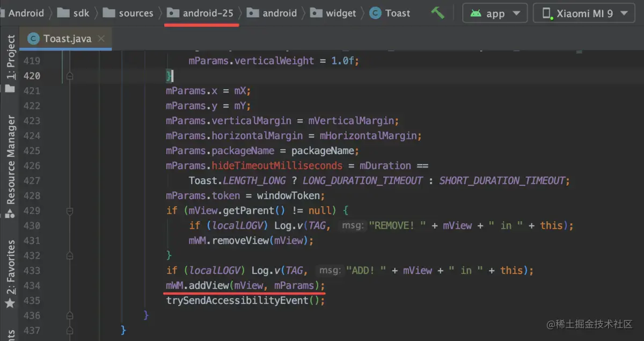Click the Android robot icon in run configuration

(475, 13)
